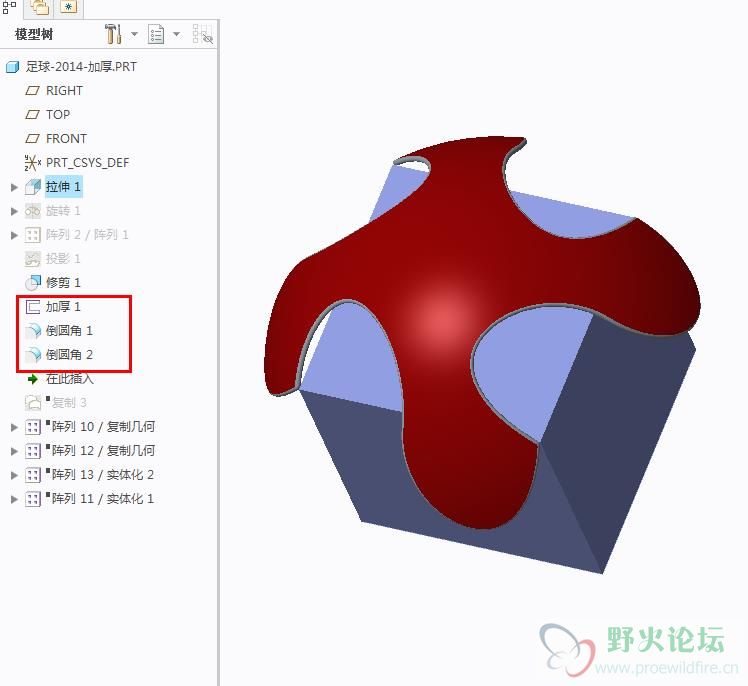
Task: Select the 阵列 13 / 实体化 2 pattern icon
Action: [x=32, y=475]
